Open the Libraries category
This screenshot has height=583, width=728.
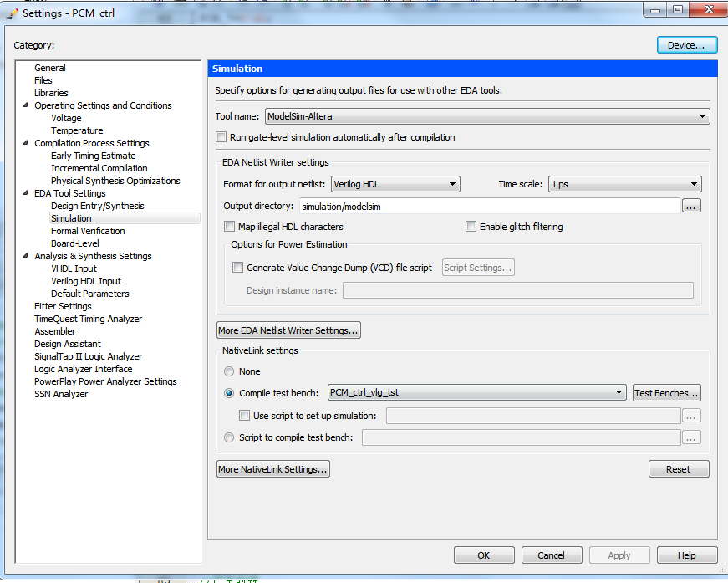pyautogui.click(x=51, y=93)
